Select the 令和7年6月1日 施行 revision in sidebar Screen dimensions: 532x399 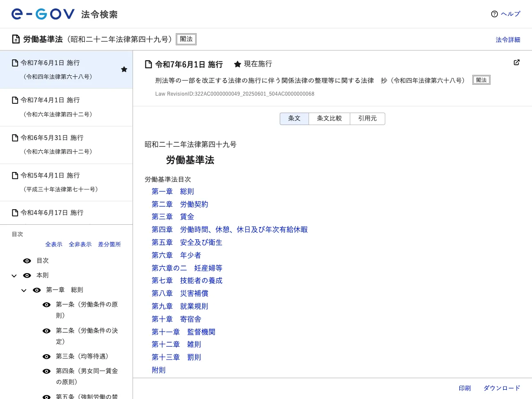[66, 70]
